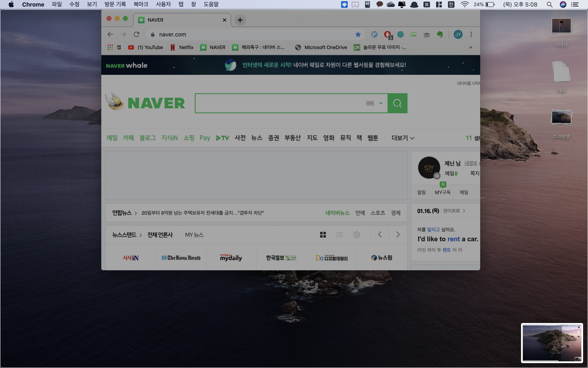Image resolution: width=588 pixels, height=368 pixels.
Task: Click the green Naver search button
Action: pos(397,103)
